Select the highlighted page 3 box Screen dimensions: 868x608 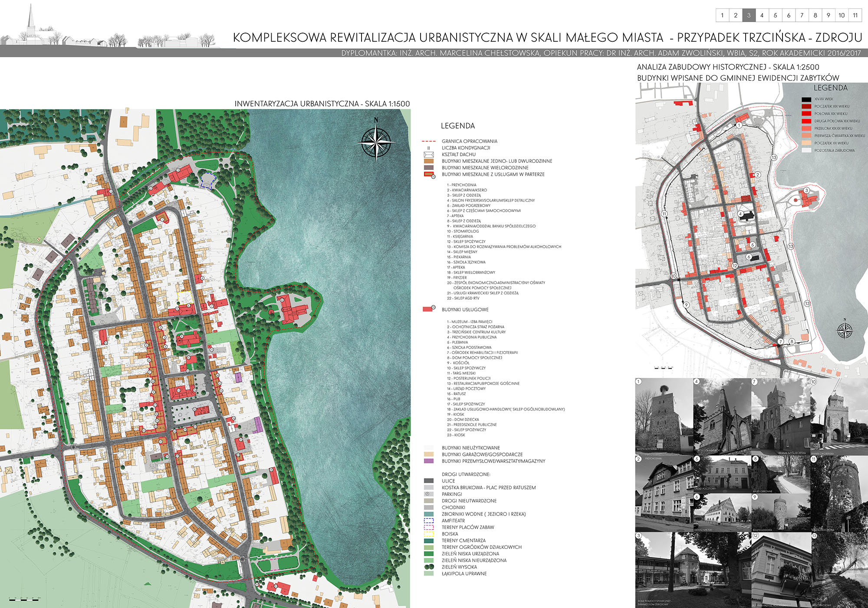tap(749, 15)
